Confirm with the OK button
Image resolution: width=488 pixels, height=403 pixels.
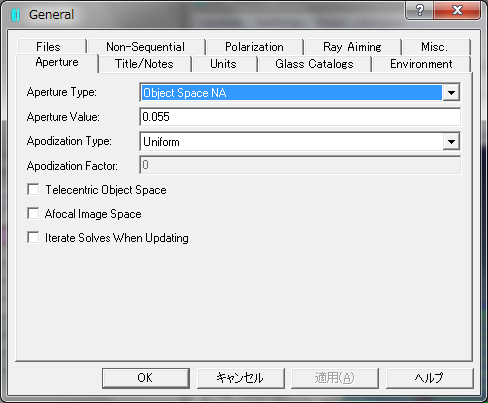tap(146, 378)
